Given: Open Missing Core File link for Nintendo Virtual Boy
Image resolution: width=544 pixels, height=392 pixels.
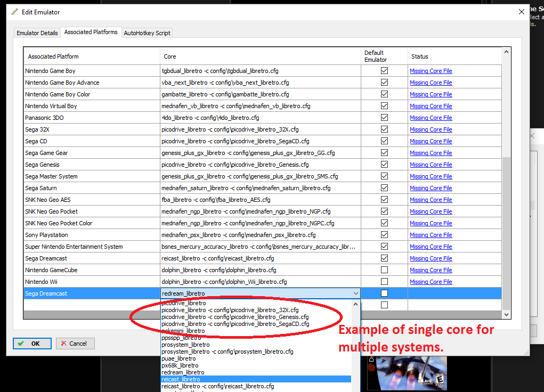Looking at the screenshot, I should point(431,106).
